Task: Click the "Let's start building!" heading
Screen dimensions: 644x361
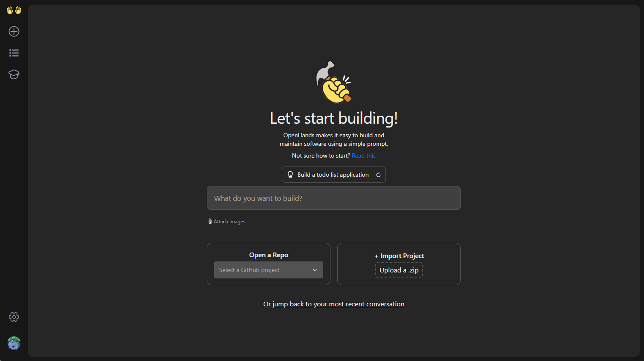Action: click(334, 118)
